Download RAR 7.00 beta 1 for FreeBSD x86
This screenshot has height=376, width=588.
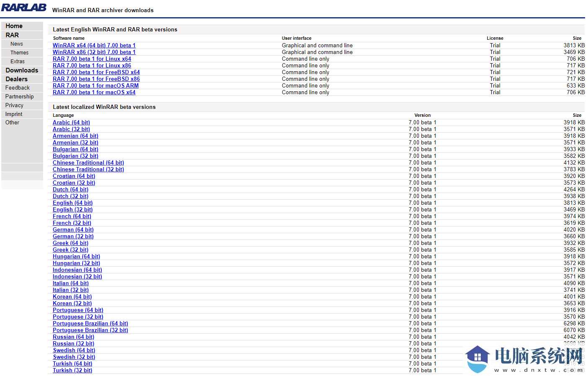pyautogui.click(x=96, y=79)
